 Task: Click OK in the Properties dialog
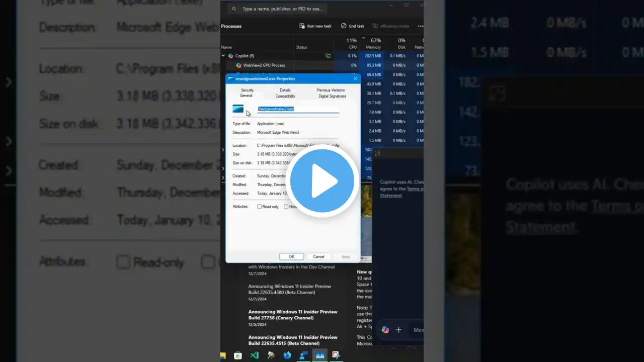tap(291, 256)
